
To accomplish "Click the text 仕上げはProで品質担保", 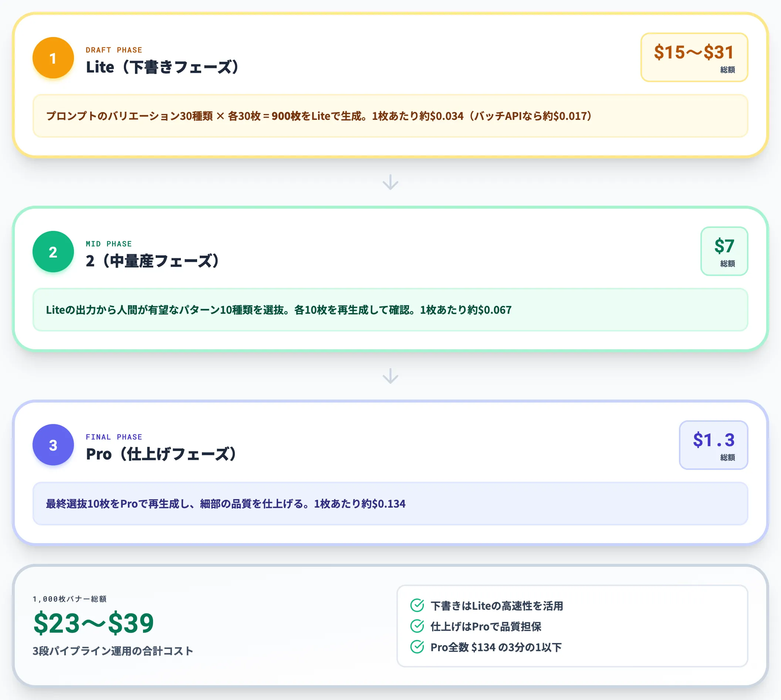I will tap(486, 626).
